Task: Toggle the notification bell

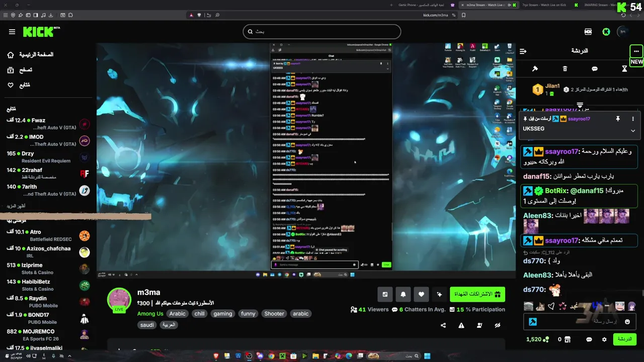Action: pos(403,294)
